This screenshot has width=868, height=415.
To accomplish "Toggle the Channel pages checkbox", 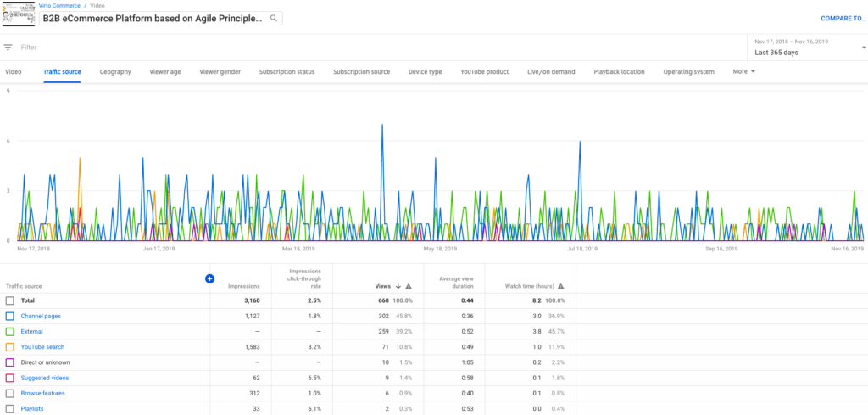I will pos(10,317).
